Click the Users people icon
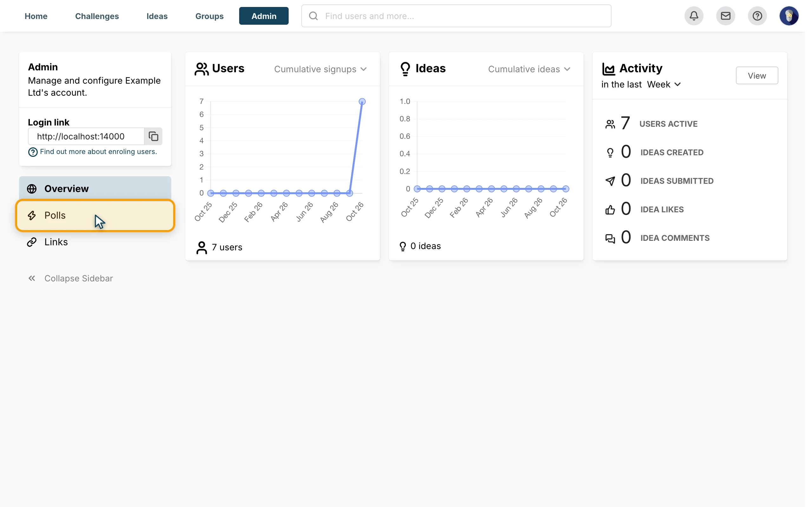 pos(201,69)
